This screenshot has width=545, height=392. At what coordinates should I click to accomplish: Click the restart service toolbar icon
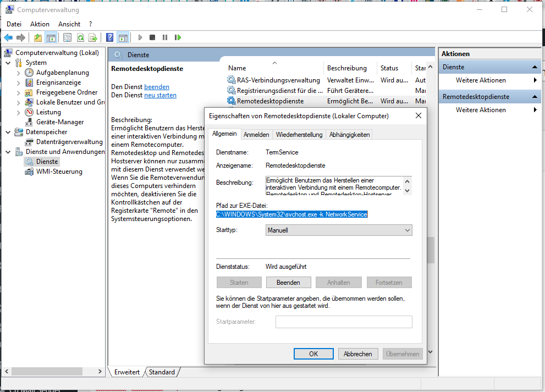[x=178, y=37]
